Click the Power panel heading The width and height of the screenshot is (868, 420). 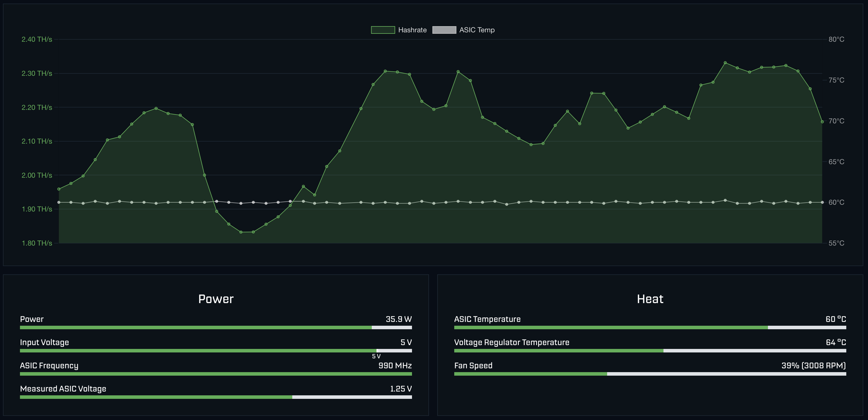pos(216,299)
